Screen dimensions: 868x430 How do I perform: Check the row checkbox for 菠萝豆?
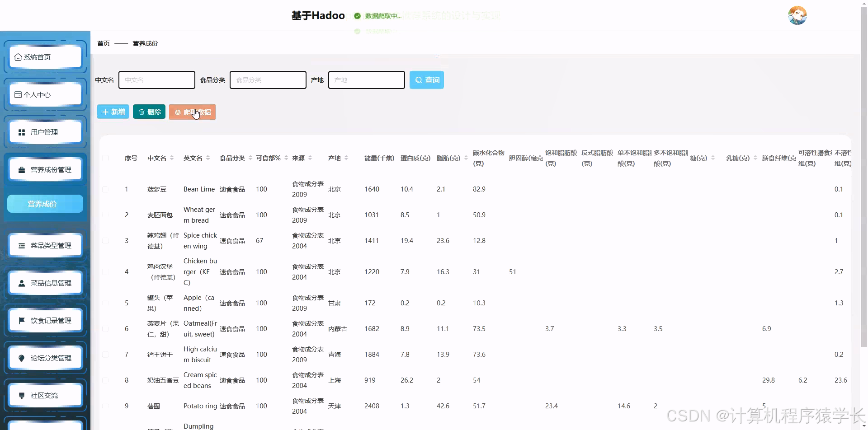tap(105, 189)
